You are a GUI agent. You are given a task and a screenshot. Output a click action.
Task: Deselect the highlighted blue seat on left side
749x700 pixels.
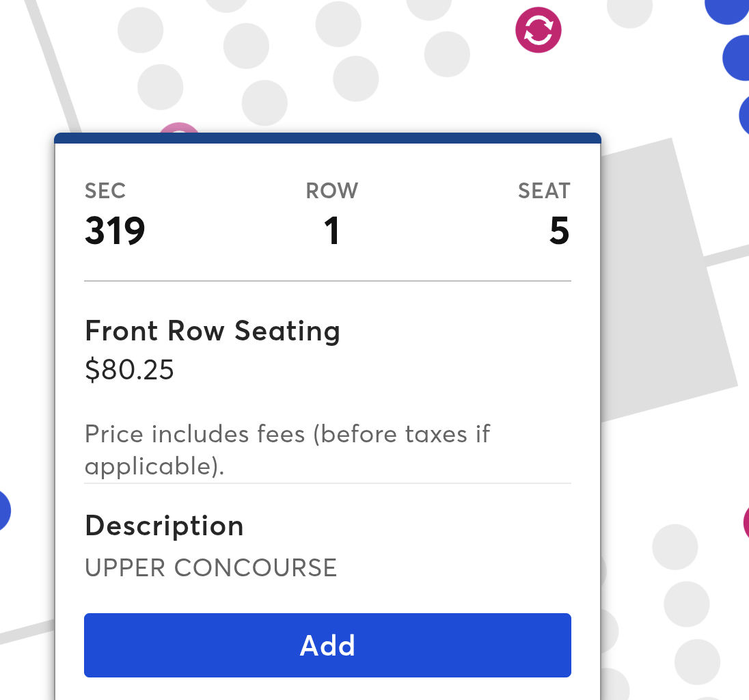(x=3, y=510)
